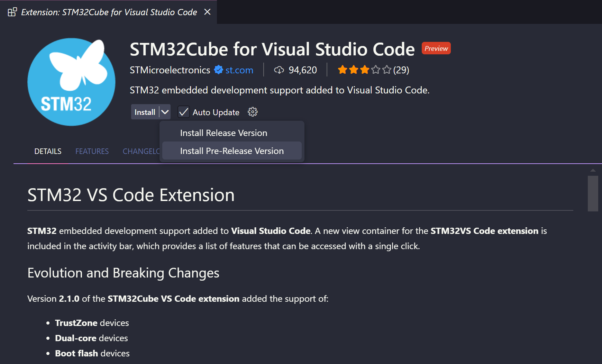The height and width of the screenshot is (364, 602).
Task: Select Install Release Version
Action: (224, 133)
